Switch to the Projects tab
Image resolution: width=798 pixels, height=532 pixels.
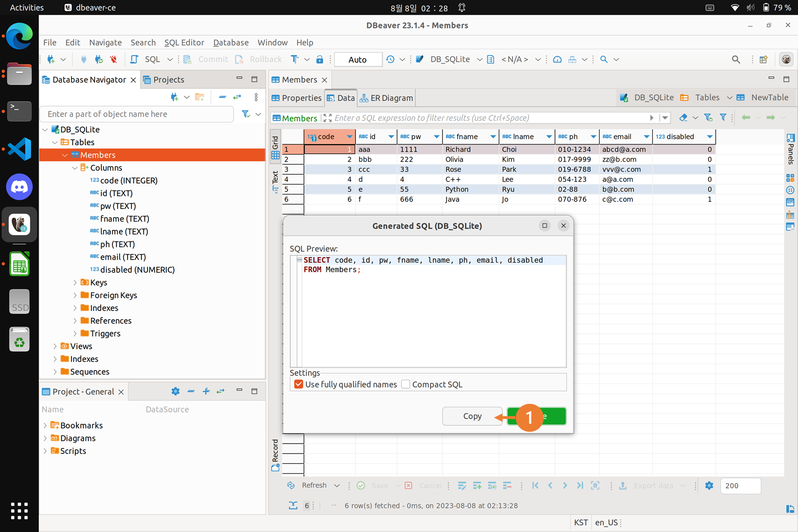[x=164, y=79]
